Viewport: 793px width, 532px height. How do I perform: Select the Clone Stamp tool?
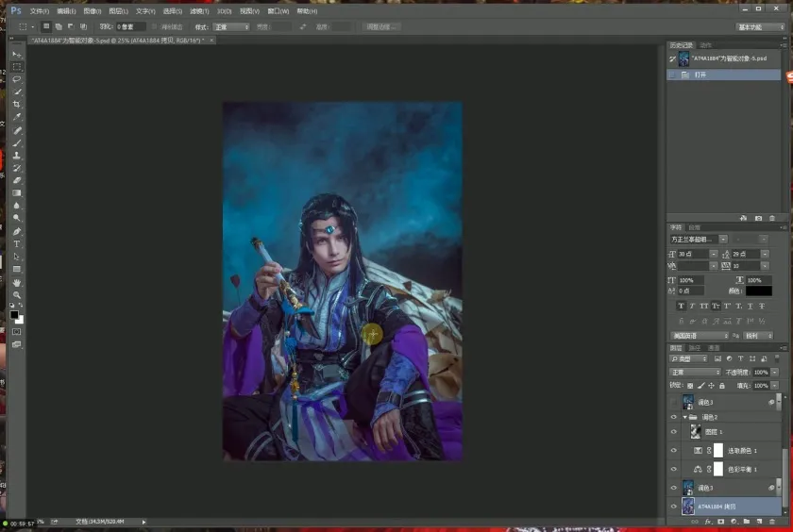click(17, 156)
